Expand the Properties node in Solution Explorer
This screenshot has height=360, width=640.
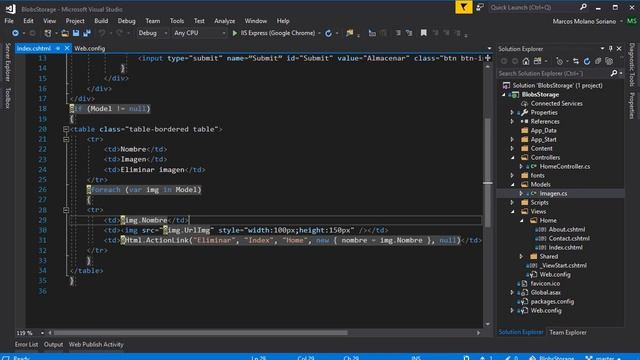[x=512, y=112]
